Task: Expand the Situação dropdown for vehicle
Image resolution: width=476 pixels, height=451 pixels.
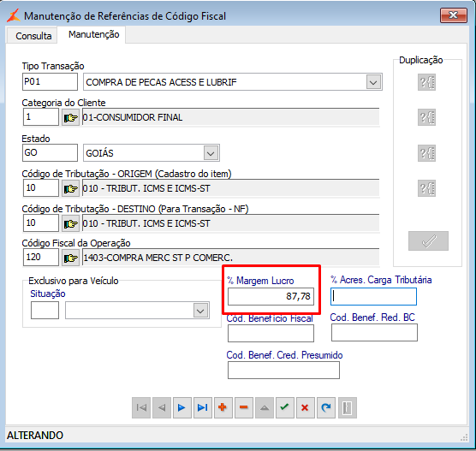Action: click(x=200, y=311)
